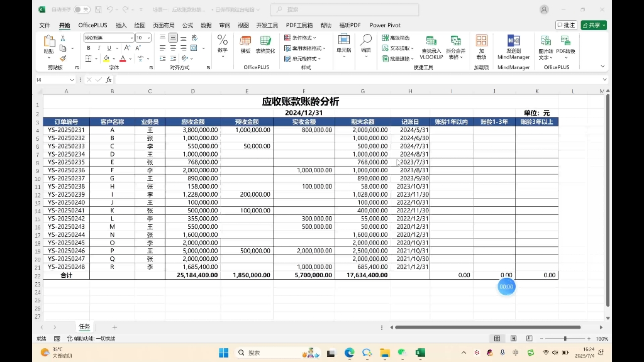Click the 共享 share button
This screenshot has width=644, height=362.
(594, 25)
